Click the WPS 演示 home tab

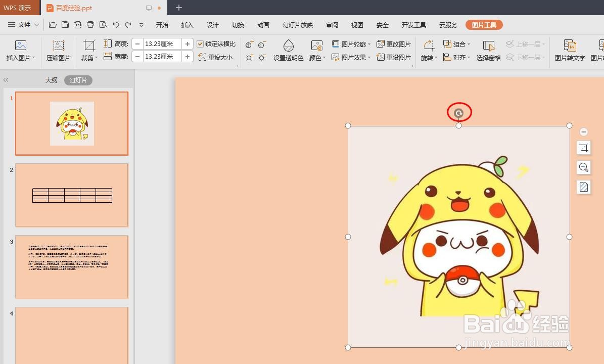coord(20,8)
